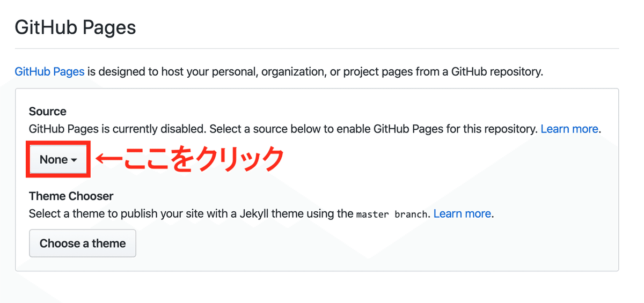The width and height of the screenshot is (644, 303).
Task: Click the red left-pointing arrow annotation
Action: 109,159
